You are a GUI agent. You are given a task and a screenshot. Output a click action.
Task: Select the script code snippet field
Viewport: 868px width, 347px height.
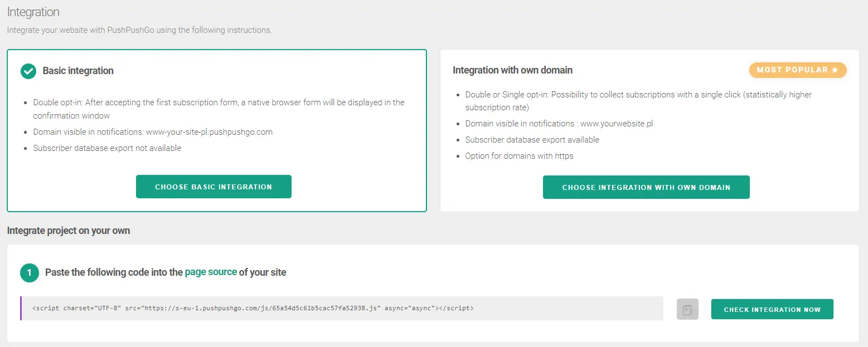click(x=342, y=308)
